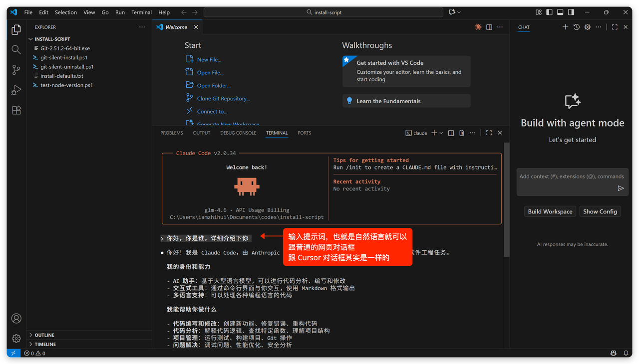
Task: Split the editor right
Action: (489, 27)
